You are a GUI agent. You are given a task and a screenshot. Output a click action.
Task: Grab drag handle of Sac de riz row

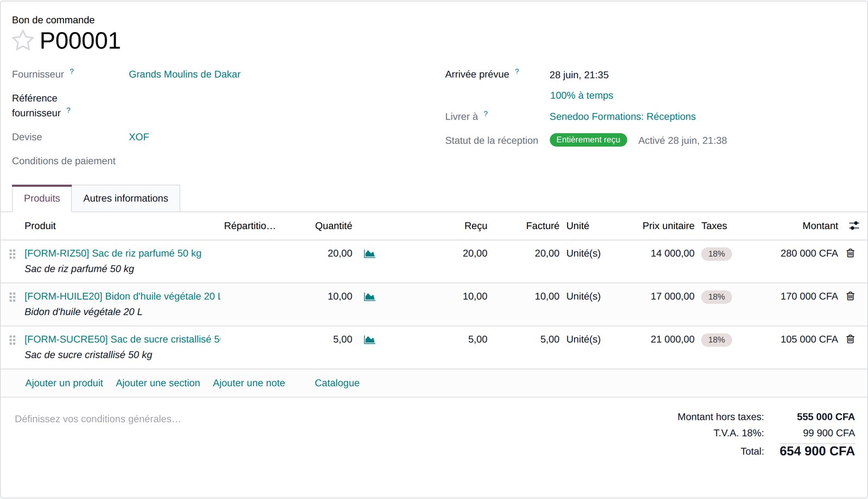12,254
